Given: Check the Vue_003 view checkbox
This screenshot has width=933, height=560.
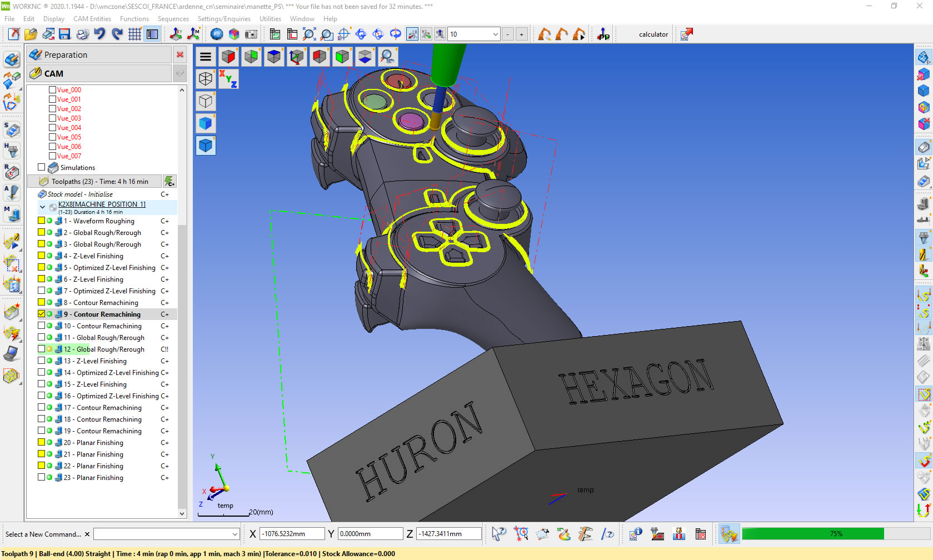Looking at the screenshot, I should 52,118.
